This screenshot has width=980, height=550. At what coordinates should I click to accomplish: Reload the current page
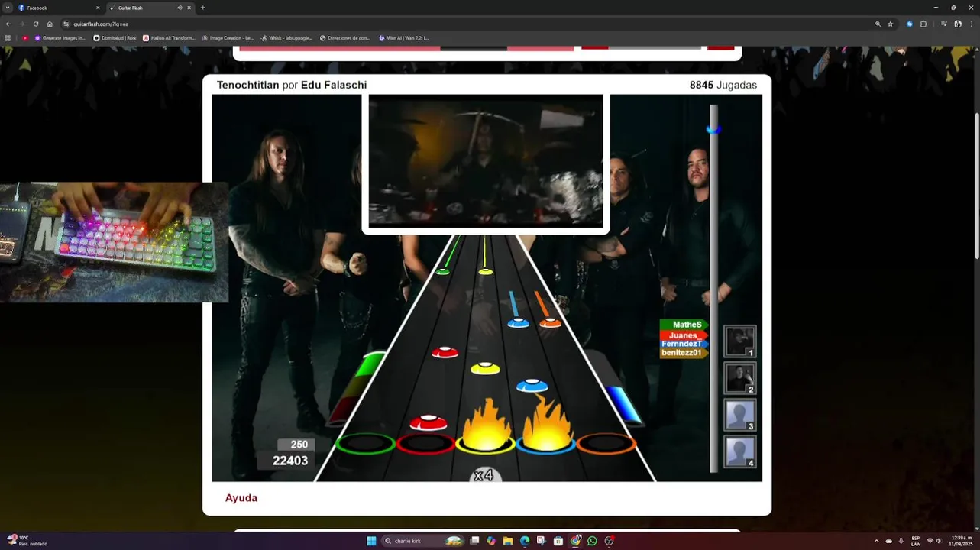[35, 24]
